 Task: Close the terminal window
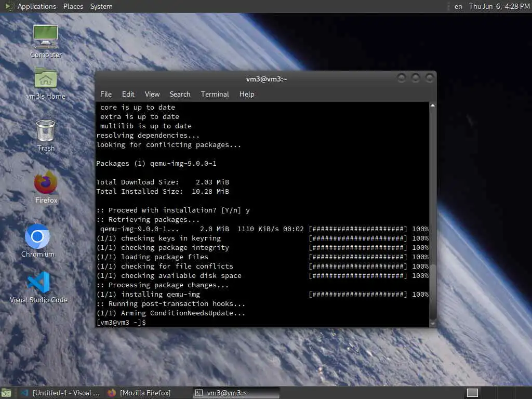point(429,78)
